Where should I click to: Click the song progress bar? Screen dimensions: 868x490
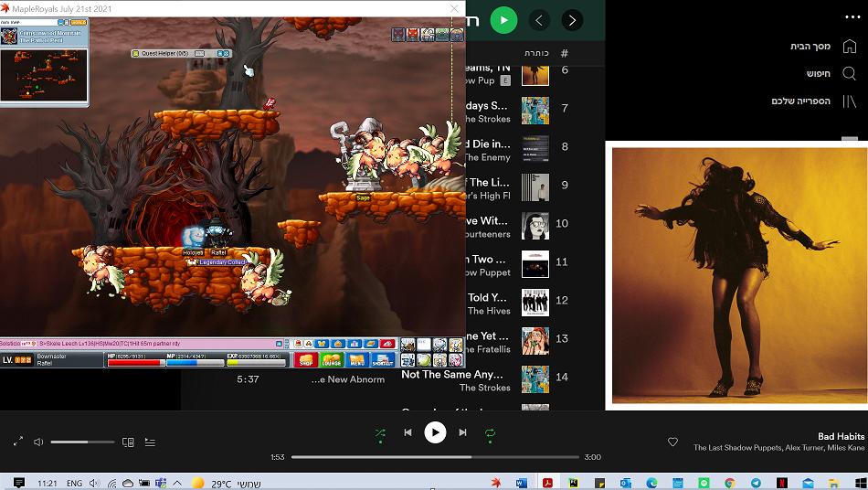(x=435, y=457)
